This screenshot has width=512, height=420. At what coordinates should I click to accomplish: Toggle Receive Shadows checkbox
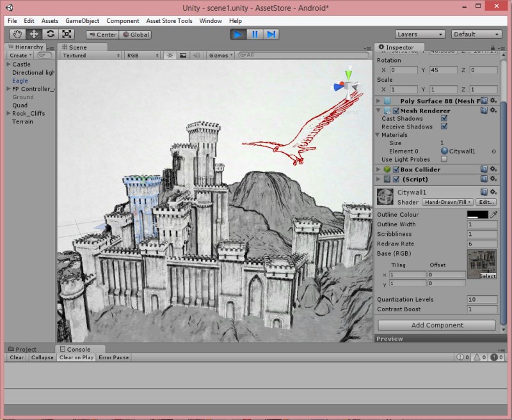click(444, 126)
